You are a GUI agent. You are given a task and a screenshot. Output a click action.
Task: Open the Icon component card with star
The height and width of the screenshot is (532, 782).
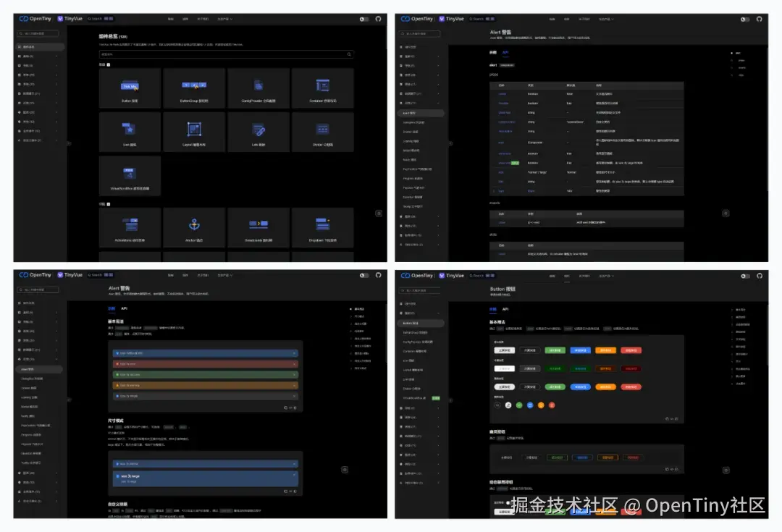[x=130, y=132]
